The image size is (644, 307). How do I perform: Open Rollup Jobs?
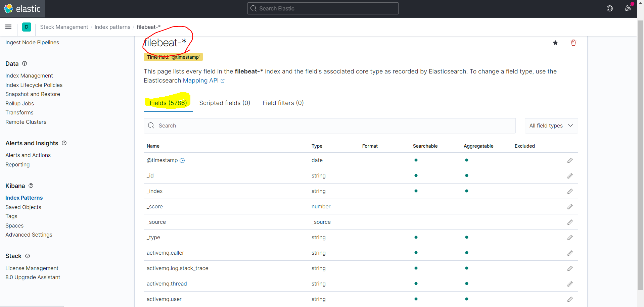(x=19, y=103)
